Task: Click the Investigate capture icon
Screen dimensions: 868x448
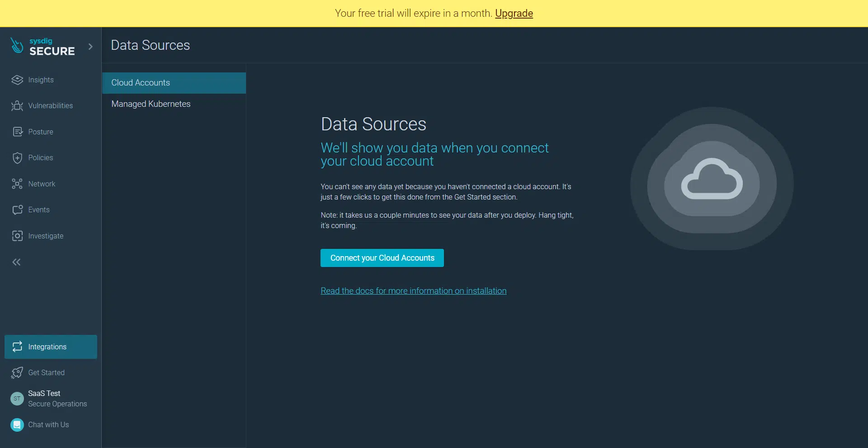Action: pos(17,236)
